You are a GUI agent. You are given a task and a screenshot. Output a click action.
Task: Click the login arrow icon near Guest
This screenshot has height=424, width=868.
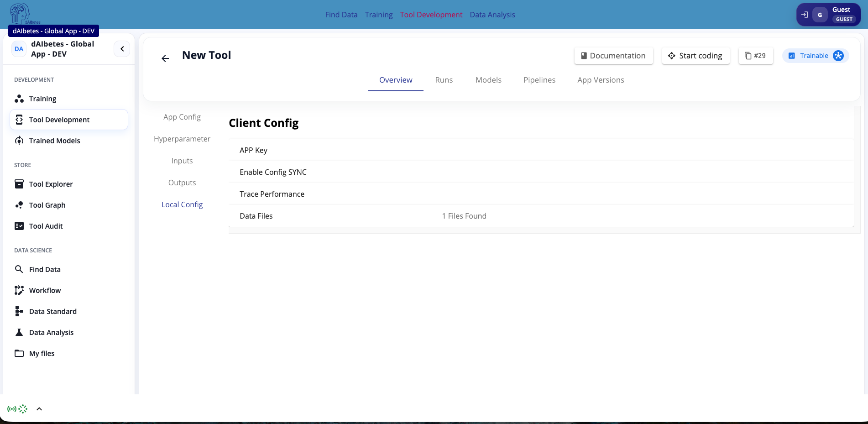805,15
